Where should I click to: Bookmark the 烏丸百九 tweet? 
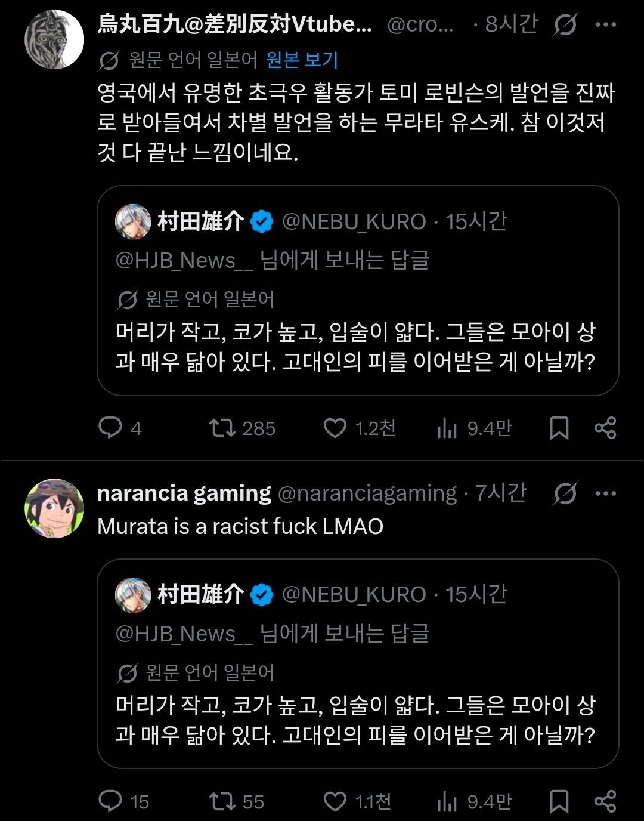[559, 428]
